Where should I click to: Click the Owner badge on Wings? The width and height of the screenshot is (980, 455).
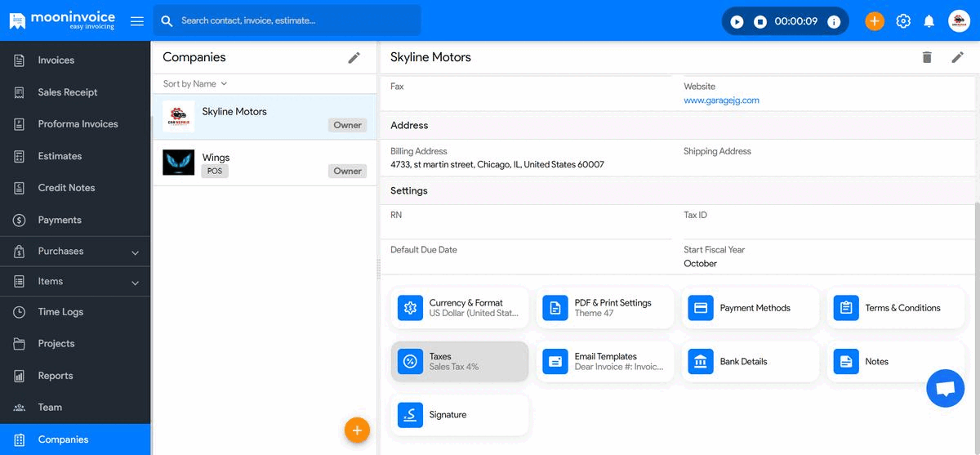[x=348, y=171]
